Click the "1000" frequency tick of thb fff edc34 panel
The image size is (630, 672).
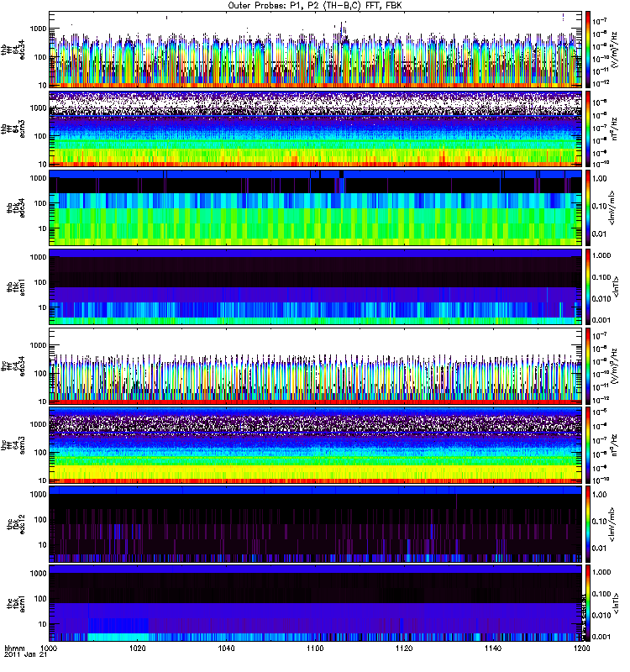[x=38, y=29]
